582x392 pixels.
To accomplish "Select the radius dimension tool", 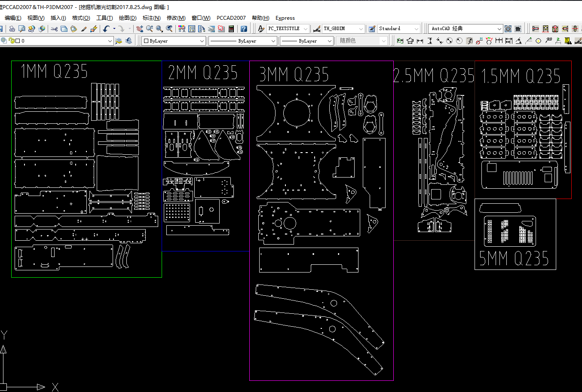I will click(x=459, y=41).
